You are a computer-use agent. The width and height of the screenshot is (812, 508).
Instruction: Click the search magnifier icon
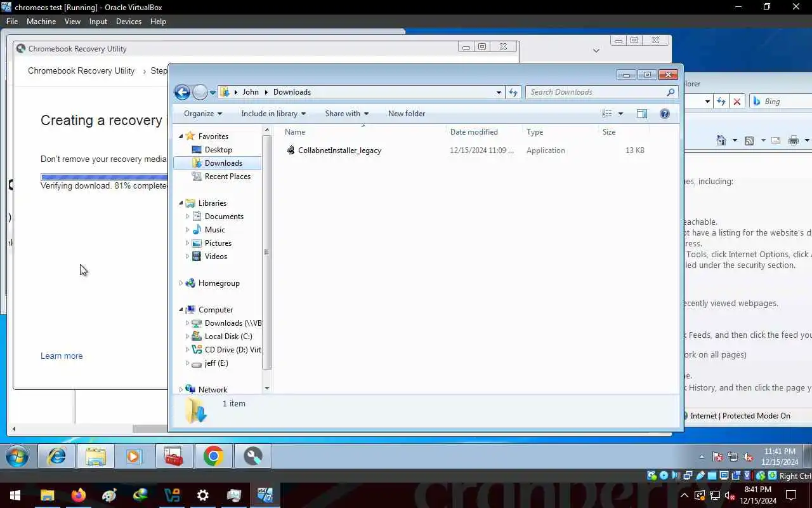(x=671, y=92)
